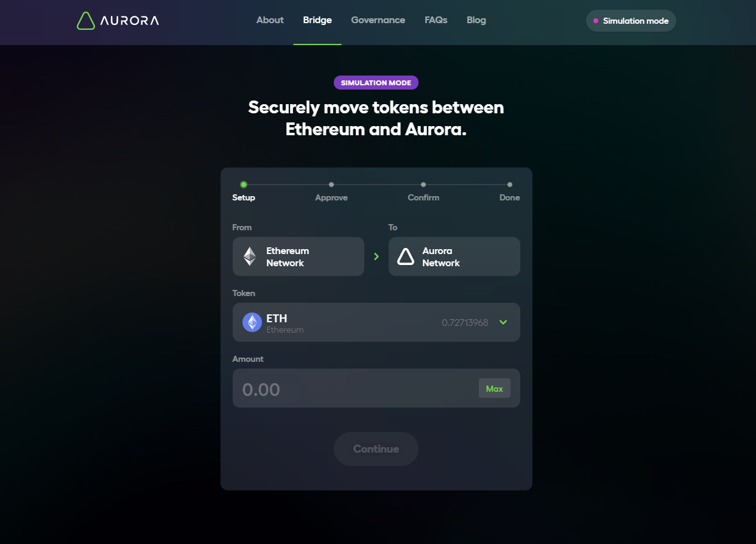Focus the Amount input field
Viewport: 756px width, 544px height.
coord(376,388)
